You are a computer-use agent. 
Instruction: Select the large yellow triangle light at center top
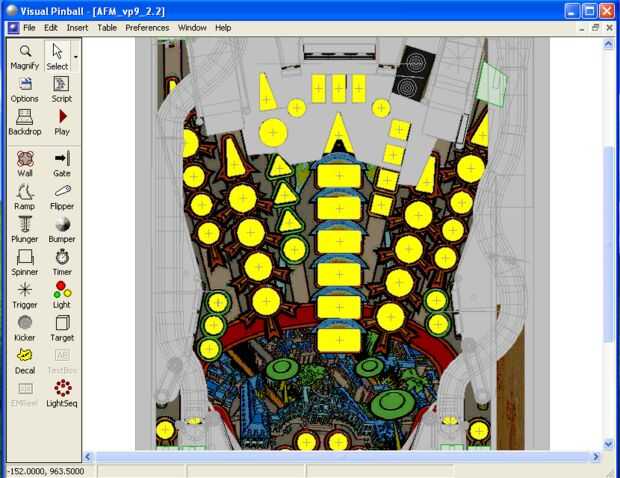(338, 134)
